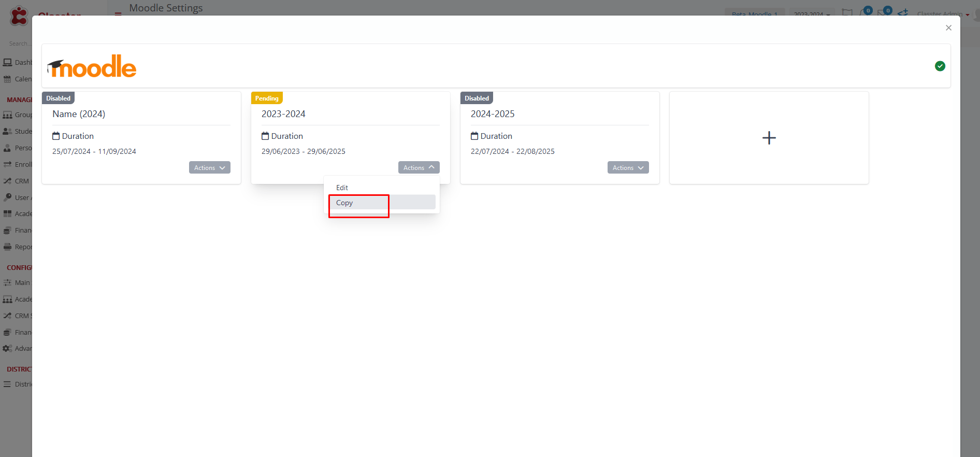980x457 pixels.
Task: Open Dashboard from the sidebar
Action: (x=17, y=63)
